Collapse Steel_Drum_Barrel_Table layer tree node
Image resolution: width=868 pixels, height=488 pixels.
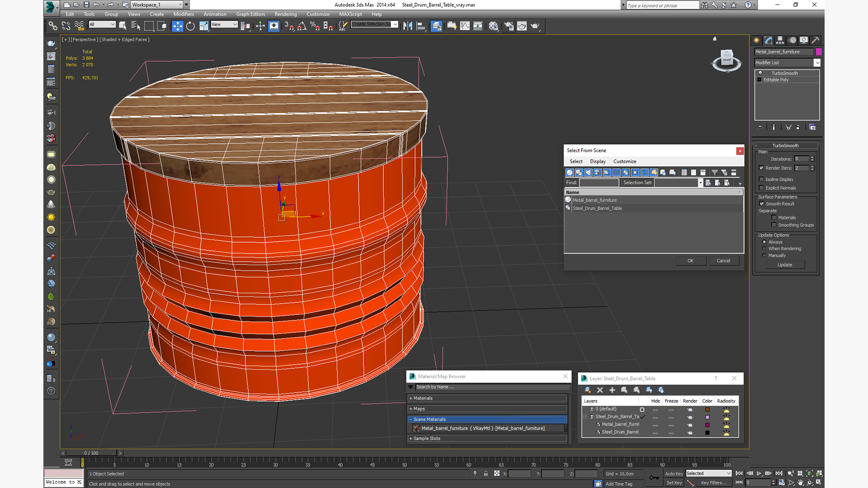point(585,417)
